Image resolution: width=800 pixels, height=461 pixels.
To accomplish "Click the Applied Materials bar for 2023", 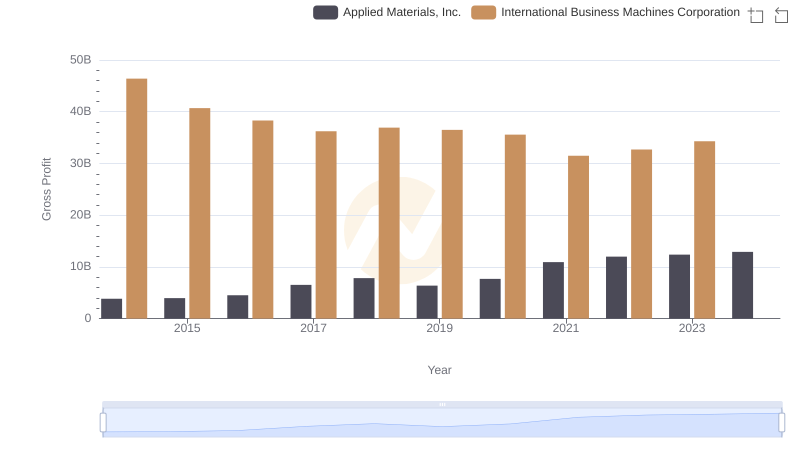I will [x=679, y=287].
